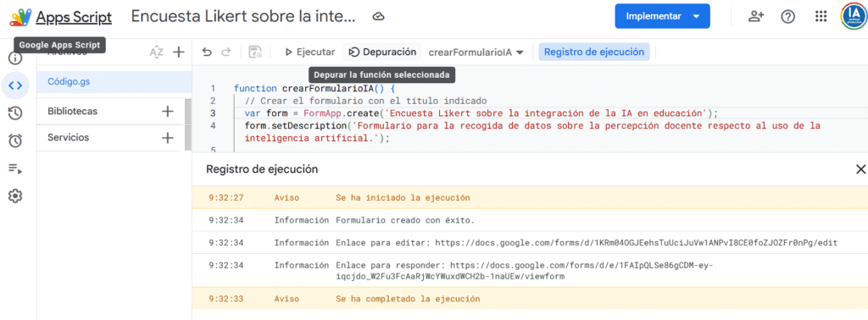Open the Triggers alarm clock icon
Screen dimensions: 868x320
point(15,141)
